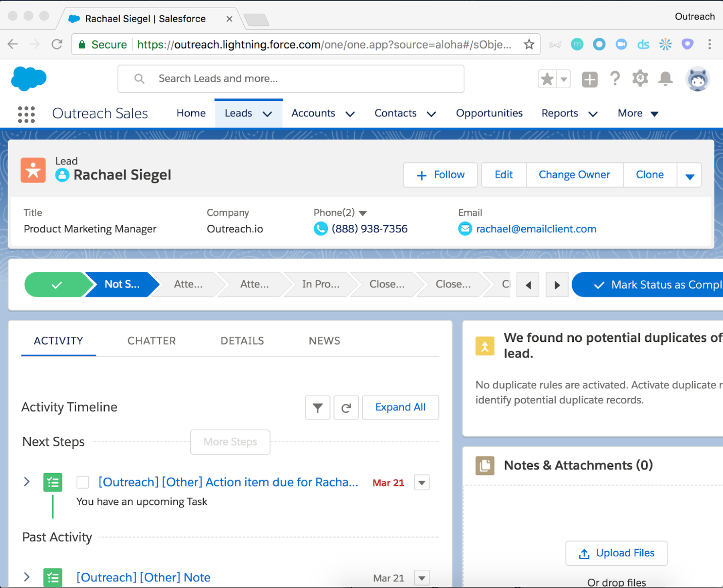Click the Salesforce cloud logo
Screen dimensions: 723x588
coord(29,79)
